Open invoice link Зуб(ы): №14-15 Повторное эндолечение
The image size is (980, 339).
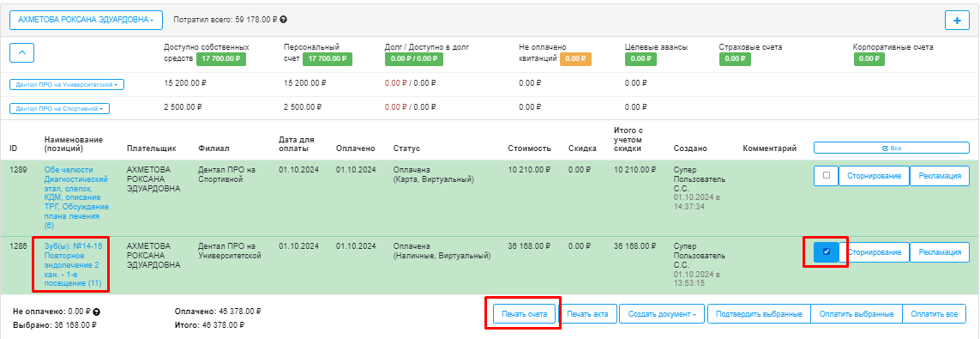click(73, 264)
